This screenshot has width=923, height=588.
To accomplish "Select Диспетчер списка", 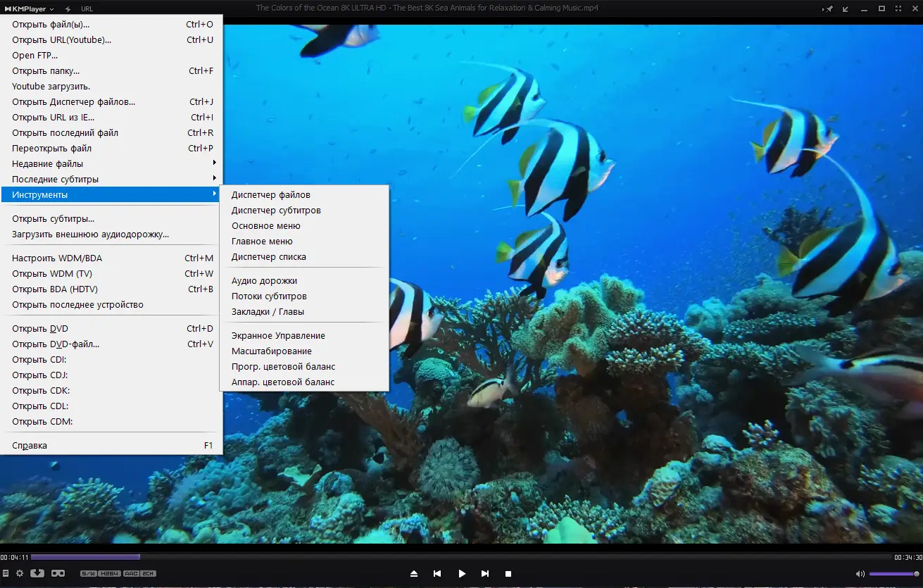I will pos(304,256).
